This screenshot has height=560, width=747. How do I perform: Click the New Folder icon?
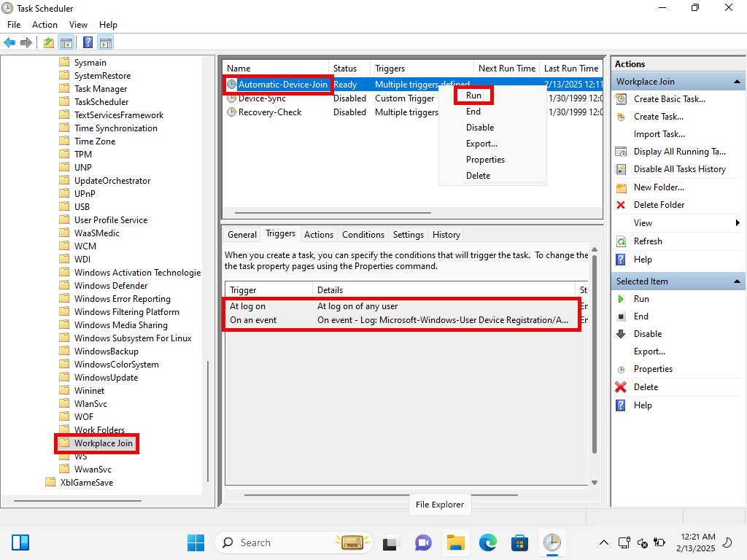coord(622,187)
